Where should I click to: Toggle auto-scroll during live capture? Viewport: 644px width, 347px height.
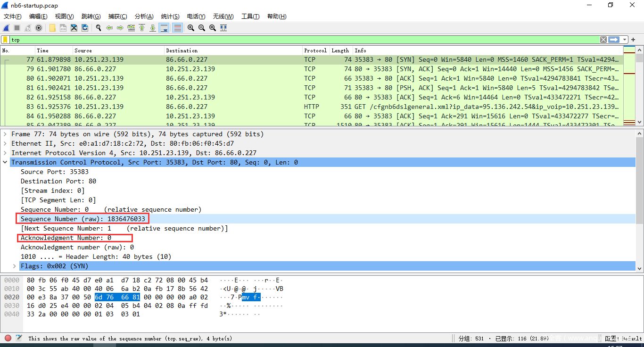point(164,28)
